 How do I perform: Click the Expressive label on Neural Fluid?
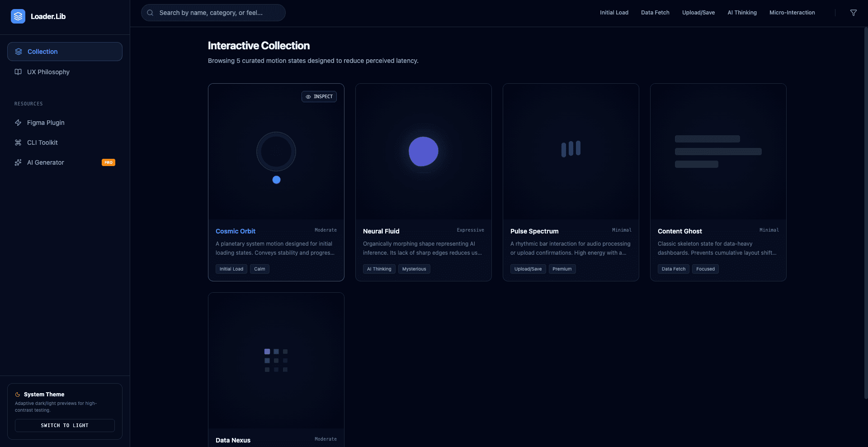point(470,230)
